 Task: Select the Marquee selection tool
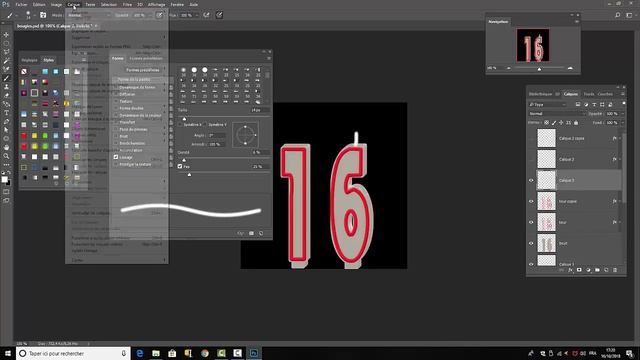coord(6,43)
